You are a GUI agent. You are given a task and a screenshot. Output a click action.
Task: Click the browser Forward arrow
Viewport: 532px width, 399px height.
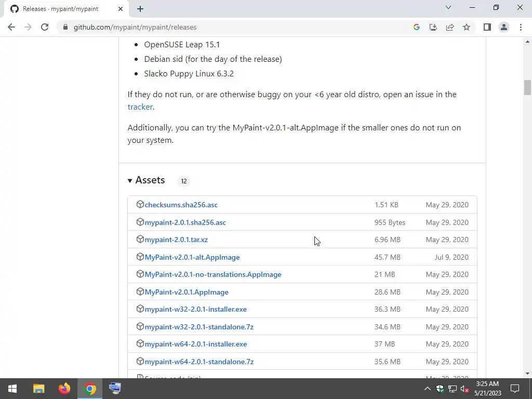tap(28, 27)
